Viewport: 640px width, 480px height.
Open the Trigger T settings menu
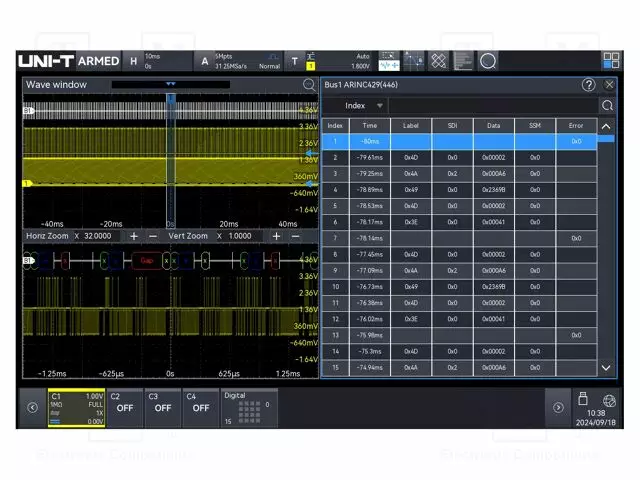coord(294,61)
